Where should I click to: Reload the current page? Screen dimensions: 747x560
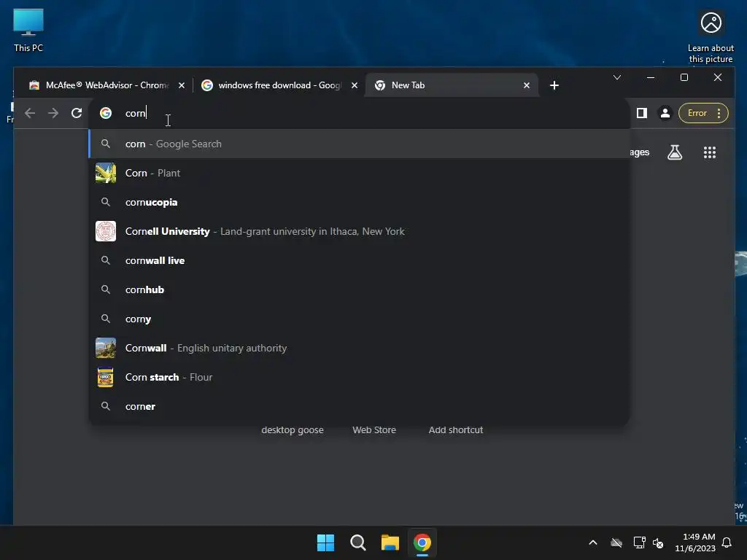[77, 113]
